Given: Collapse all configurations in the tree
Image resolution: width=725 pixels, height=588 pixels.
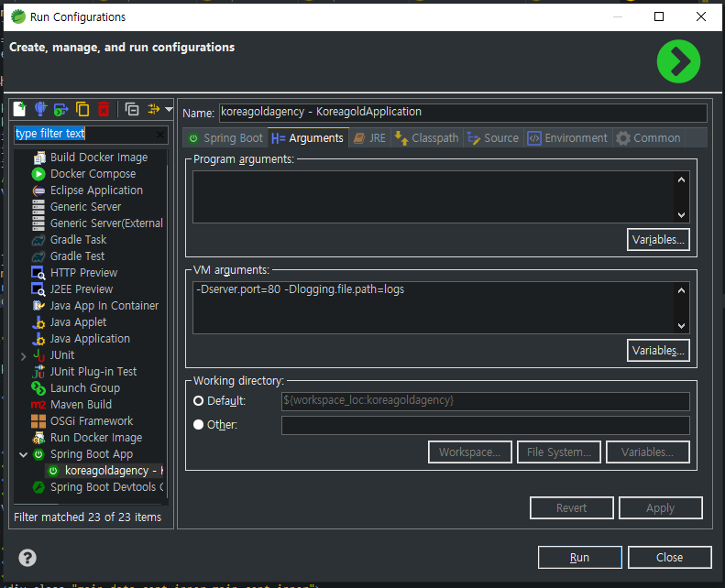Looking at the screenshot, I should pyautogui.click(x=132, y=109).
